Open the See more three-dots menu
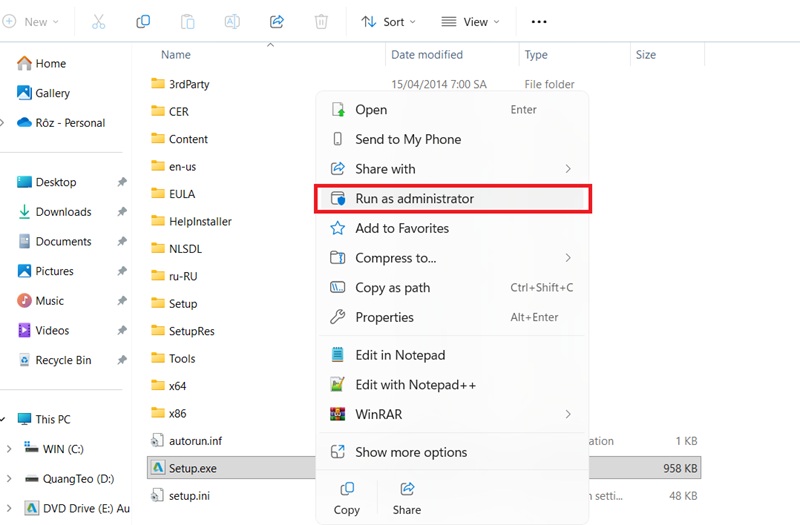This screenshot has height=525, width=800. coord(539,21)
